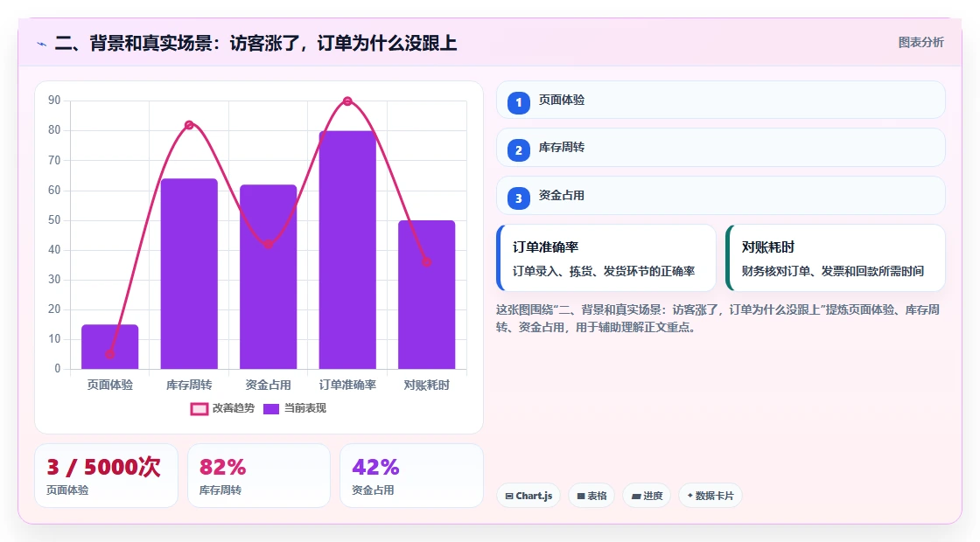Click the 资金占用 bar in the chart

[268, 276]
